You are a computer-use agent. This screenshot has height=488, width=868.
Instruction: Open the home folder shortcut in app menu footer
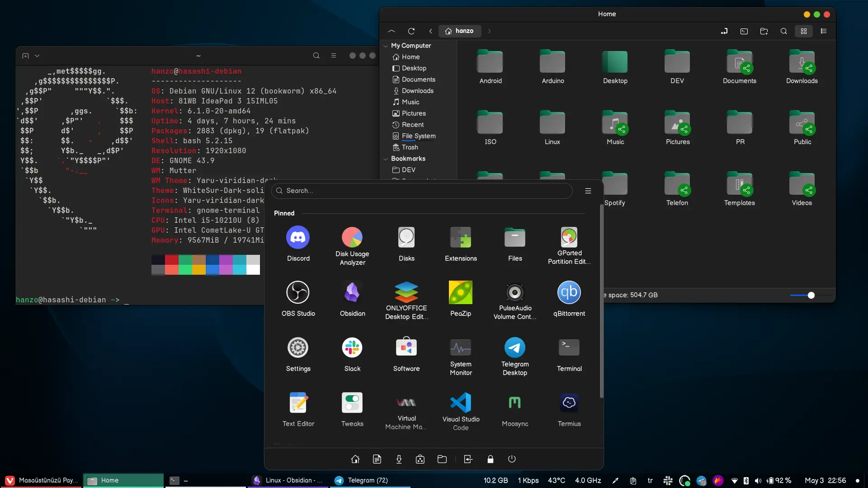click(x=355, y=459)
